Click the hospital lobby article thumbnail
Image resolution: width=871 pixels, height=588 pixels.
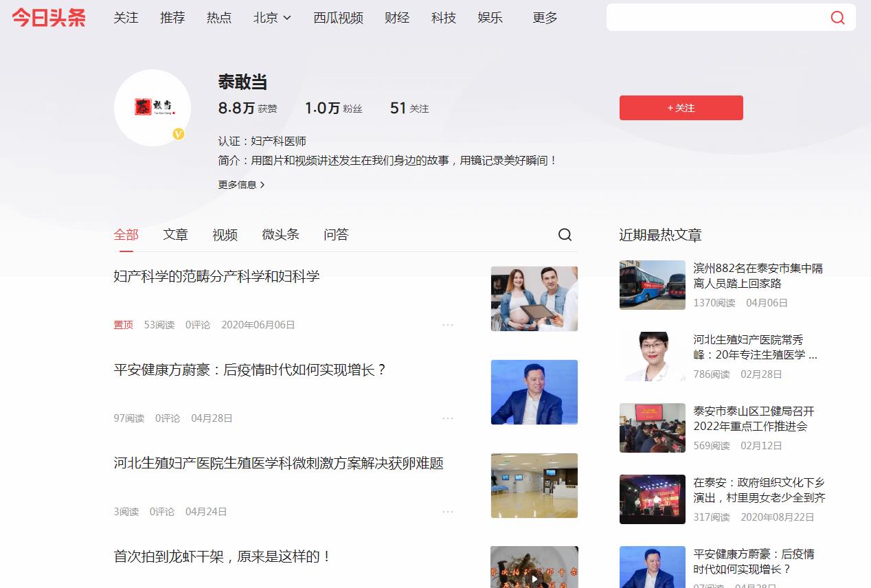pyautogui.click(x=534, y=486)
